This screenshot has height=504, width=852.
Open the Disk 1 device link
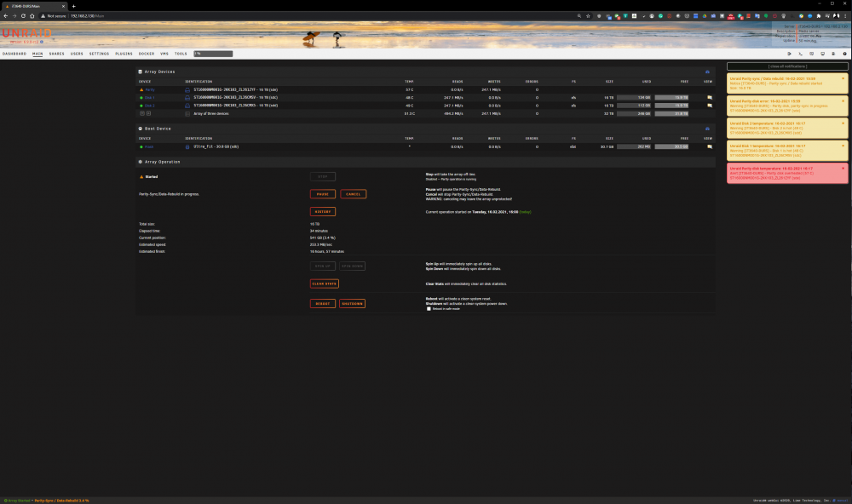click(x=149, y=98)
